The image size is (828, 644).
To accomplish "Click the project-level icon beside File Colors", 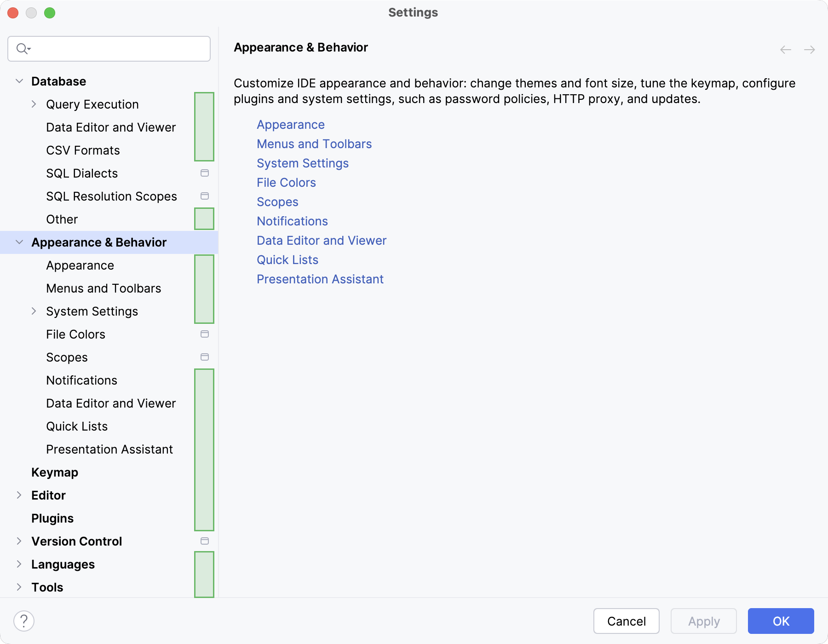I will 205,334.
